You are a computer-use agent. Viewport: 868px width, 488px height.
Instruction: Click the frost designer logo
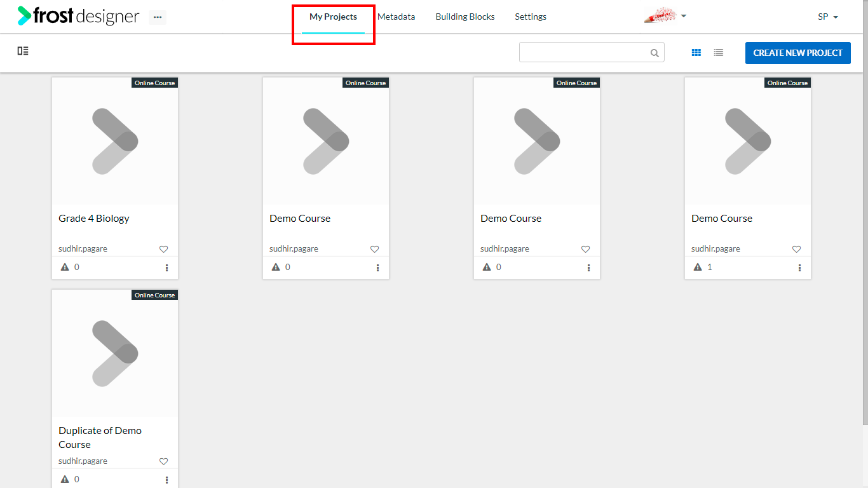(x=78, y=17)
